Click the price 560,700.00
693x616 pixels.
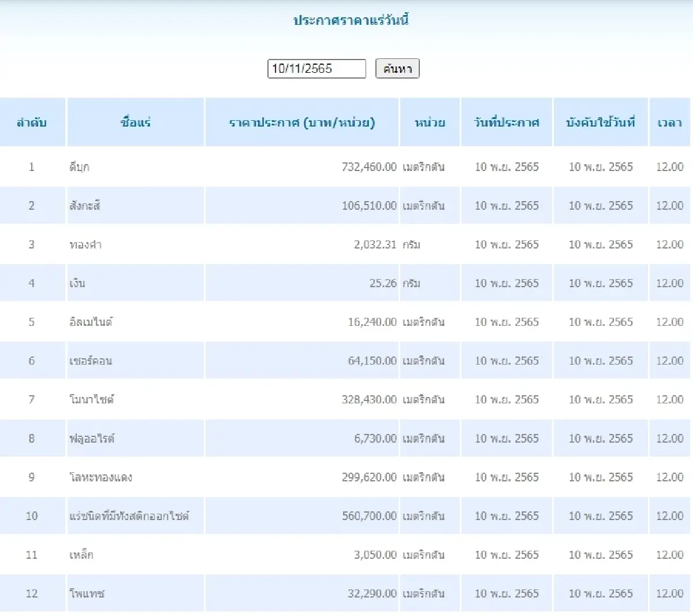click(369, 515)
